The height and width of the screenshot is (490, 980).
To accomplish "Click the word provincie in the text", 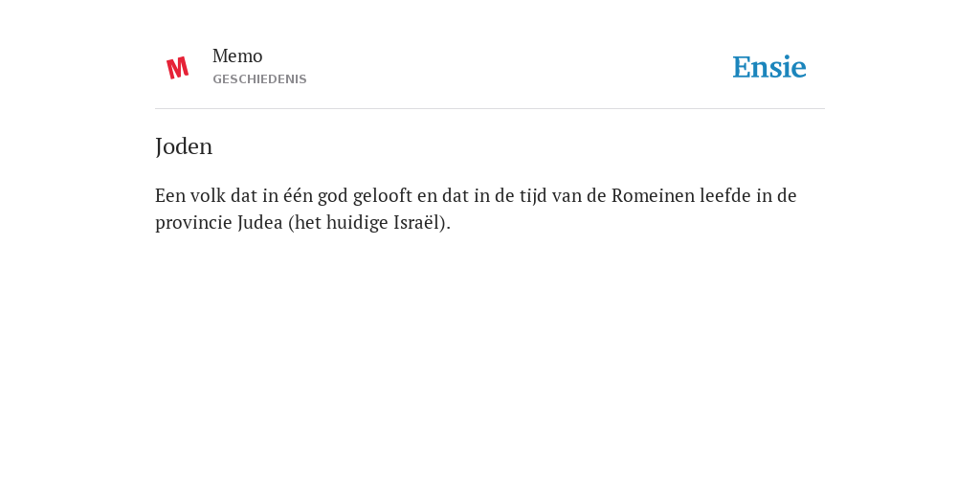I will tap(193, 223).
